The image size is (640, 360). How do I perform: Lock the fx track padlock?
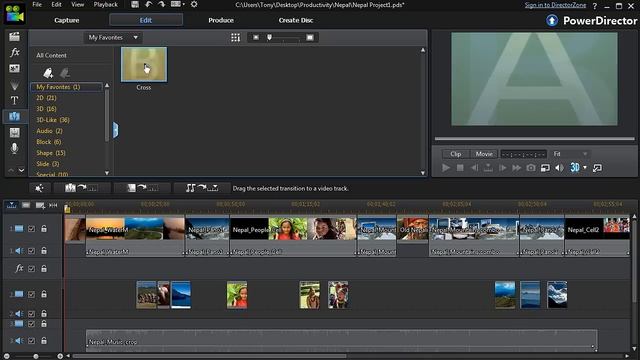tap(44, 268)
